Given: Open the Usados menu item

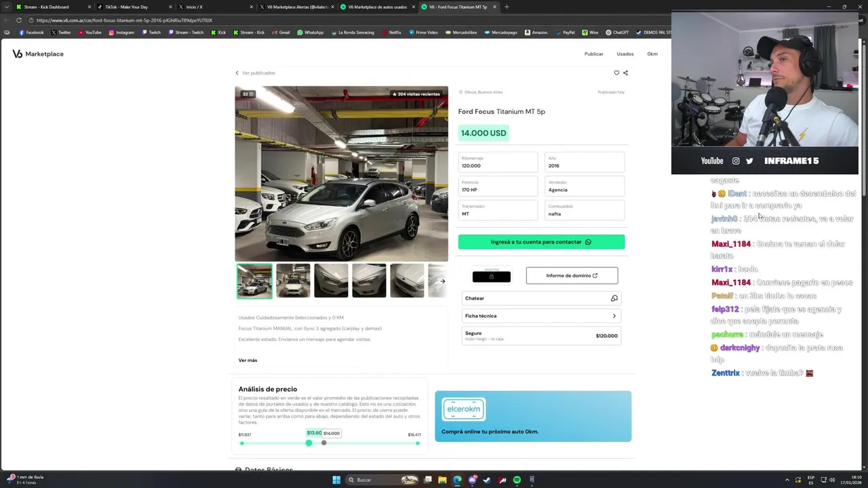Looking at the screenshot, I should (625, 54).
